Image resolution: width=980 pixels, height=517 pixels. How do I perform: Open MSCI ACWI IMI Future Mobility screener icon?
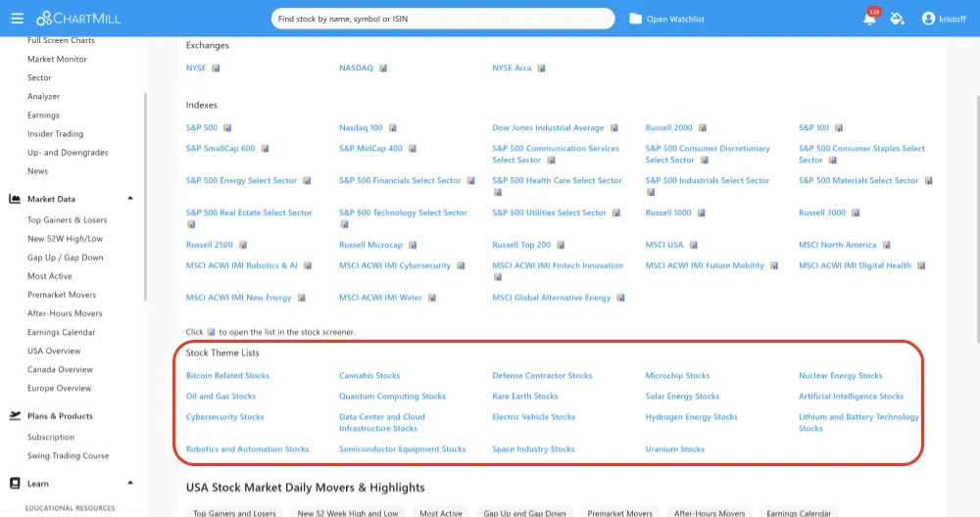point(774,266)
